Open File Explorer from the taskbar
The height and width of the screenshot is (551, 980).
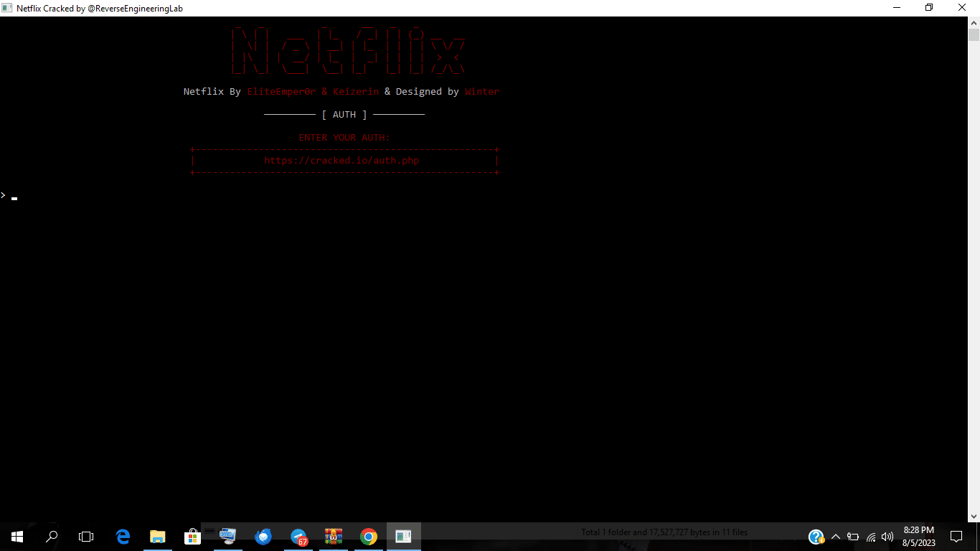(157, 536)
